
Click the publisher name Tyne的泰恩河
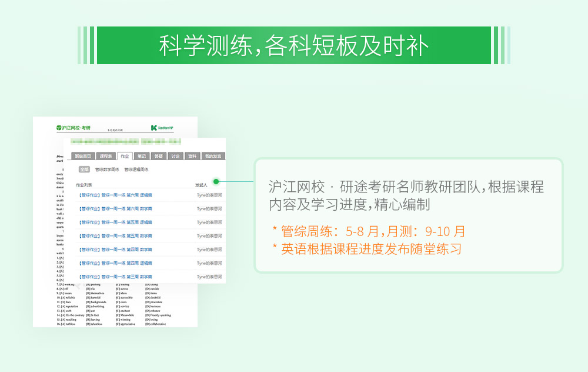pos(208,195)
